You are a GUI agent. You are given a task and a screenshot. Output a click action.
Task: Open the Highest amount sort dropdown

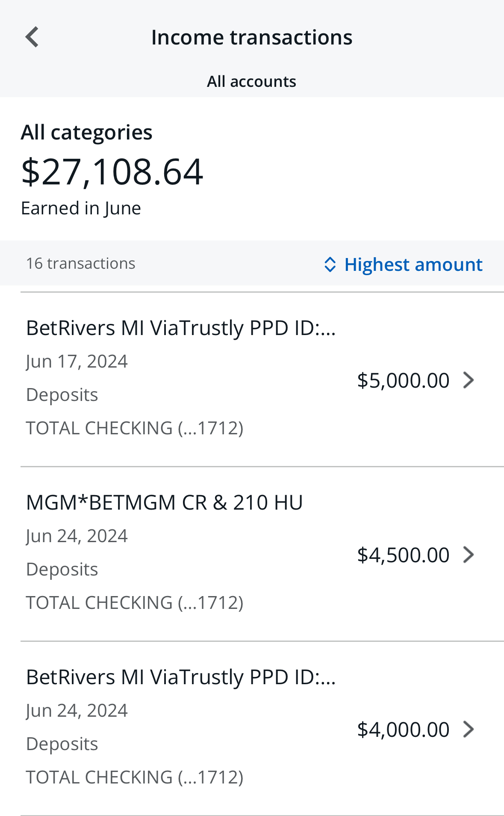(x=413, y=264)
